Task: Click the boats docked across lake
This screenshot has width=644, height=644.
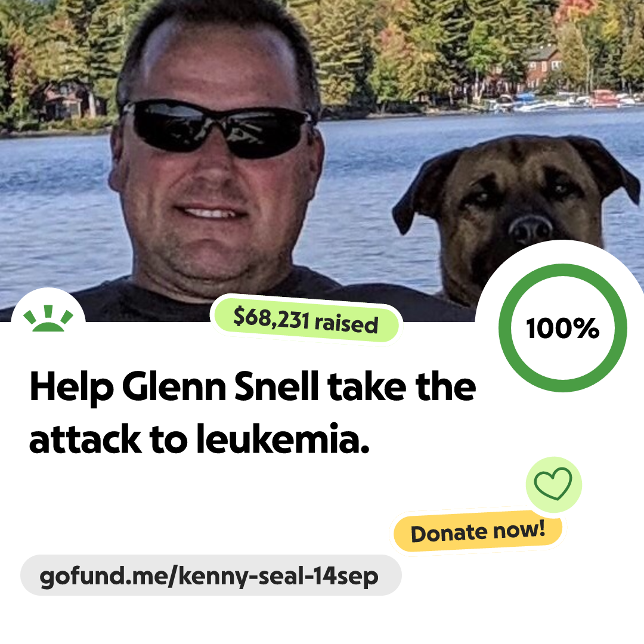Action: (x=563, y=101)
